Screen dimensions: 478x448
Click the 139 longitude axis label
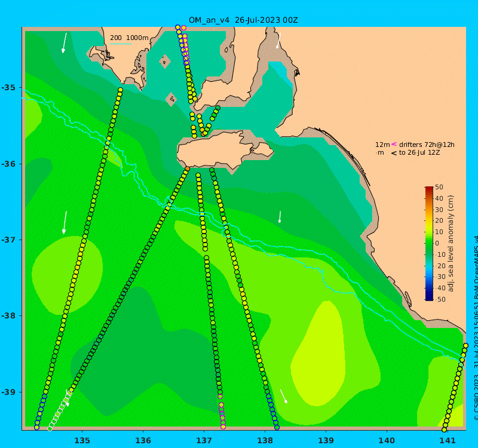pyautogui.click(x=326, y=441)
